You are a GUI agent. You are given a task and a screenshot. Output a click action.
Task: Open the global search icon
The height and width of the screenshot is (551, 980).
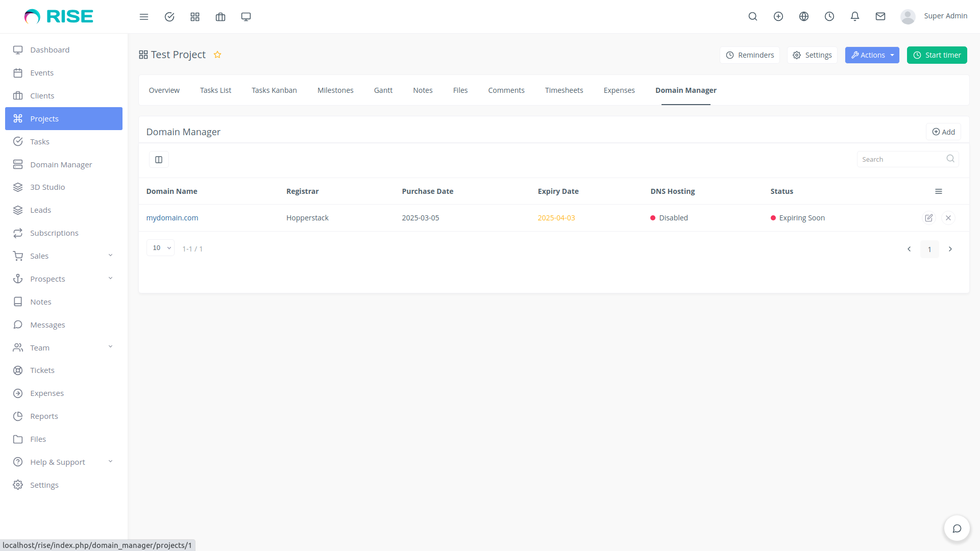[x=753, y=16]
